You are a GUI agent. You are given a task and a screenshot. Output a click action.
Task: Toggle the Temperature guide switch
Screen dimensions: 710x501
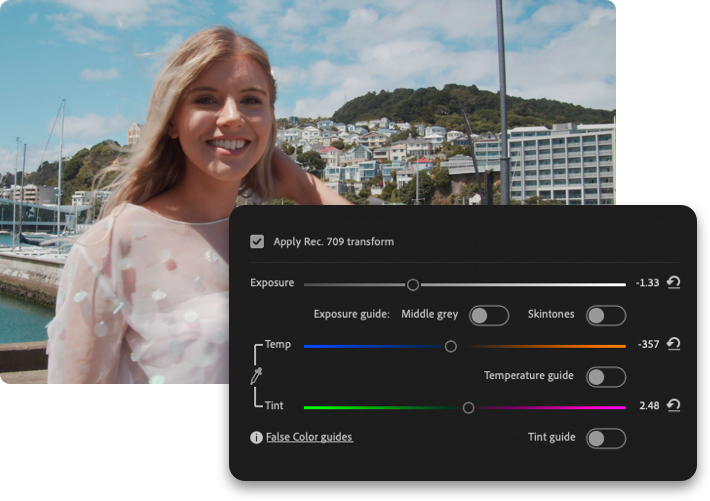606,376
